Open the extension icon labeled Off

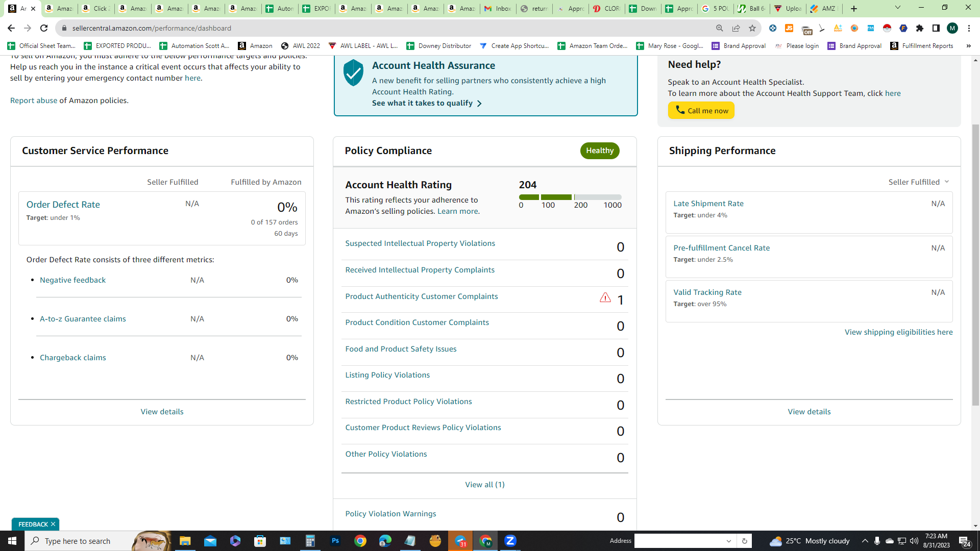tap(806, 30)
